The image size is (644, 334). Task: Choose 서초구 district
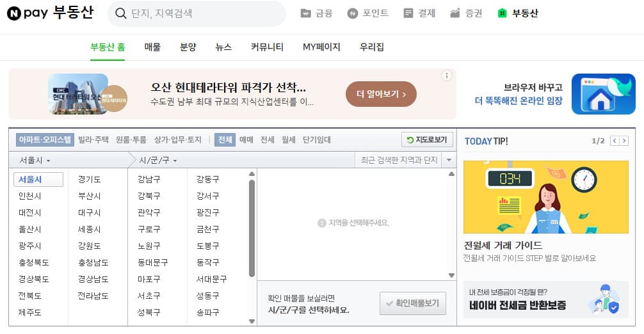[149, 296]
